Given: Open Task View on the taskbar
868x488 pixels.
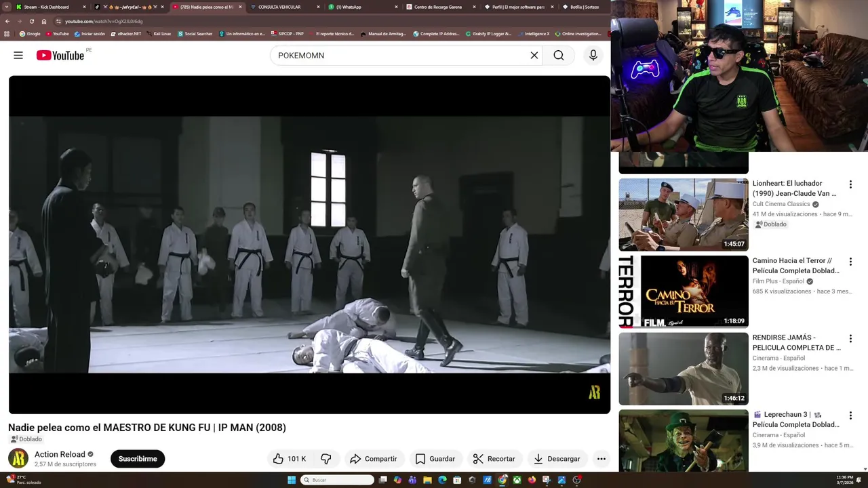Looking at the screenshot, I should (x=382, y=480).
